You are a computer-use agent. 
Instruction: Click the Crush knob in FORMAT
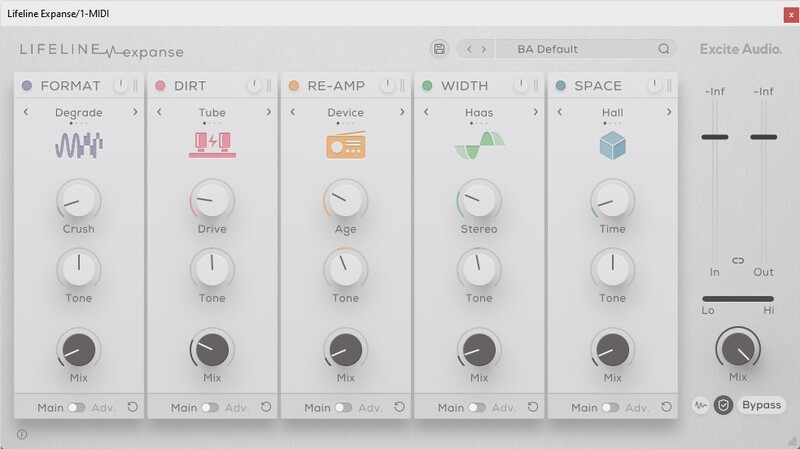pos(79,200)
